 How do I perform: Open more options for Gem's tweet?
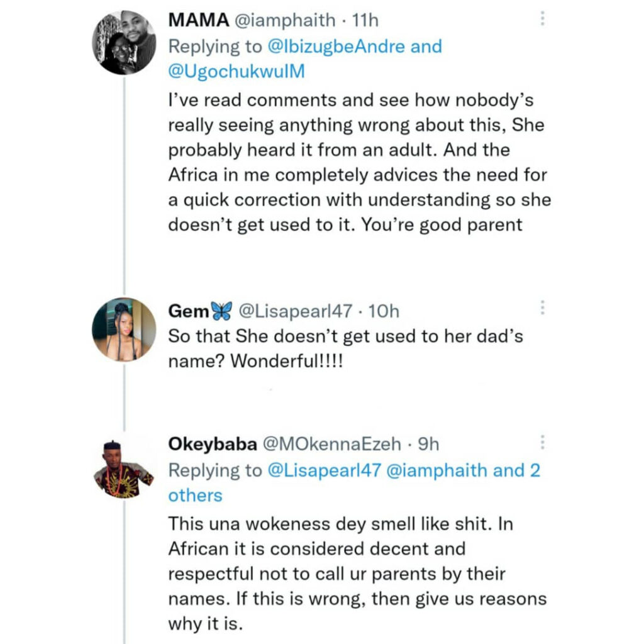(x=543, y=307)
